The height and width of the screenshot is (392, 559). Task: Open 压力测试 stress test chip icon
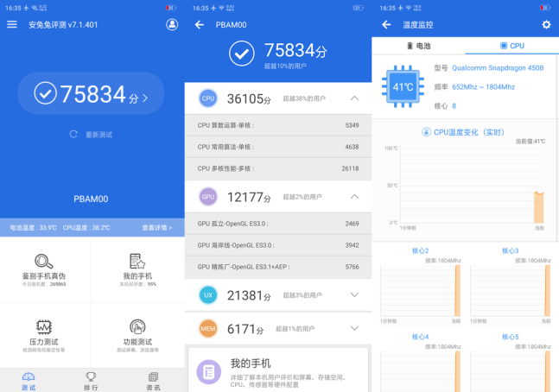44,326
